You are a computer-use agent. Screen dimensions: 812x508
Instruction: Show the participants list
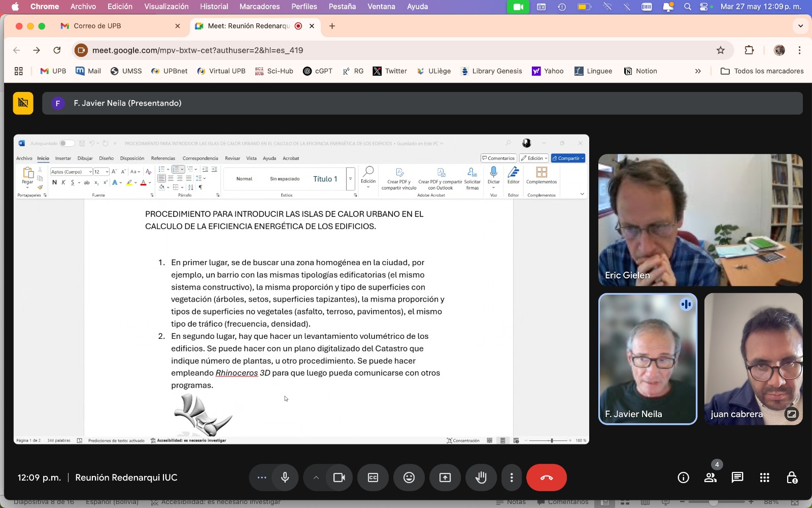point(710,478)
